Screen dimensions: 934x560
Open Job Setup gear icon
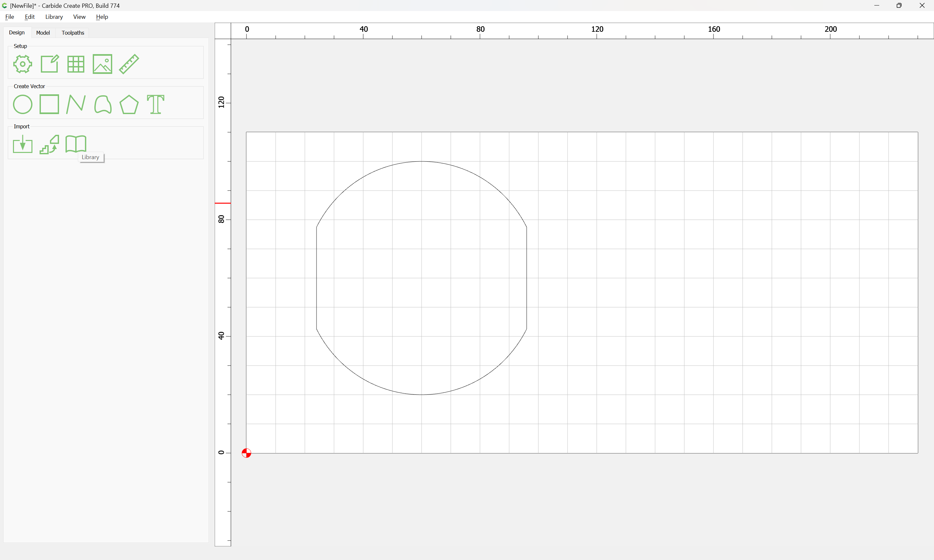(23, 64)
